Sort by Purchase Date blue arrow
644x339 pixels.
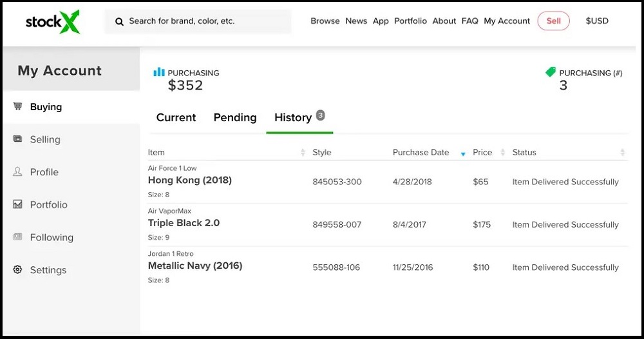pyautogui.click(x=463, y=154)
